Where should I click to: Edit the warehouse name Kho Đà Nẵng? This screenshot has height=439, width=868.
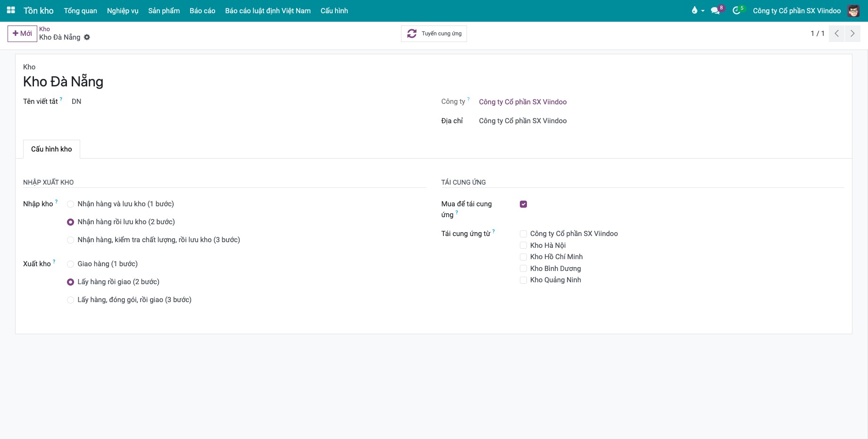click(63, 82)
